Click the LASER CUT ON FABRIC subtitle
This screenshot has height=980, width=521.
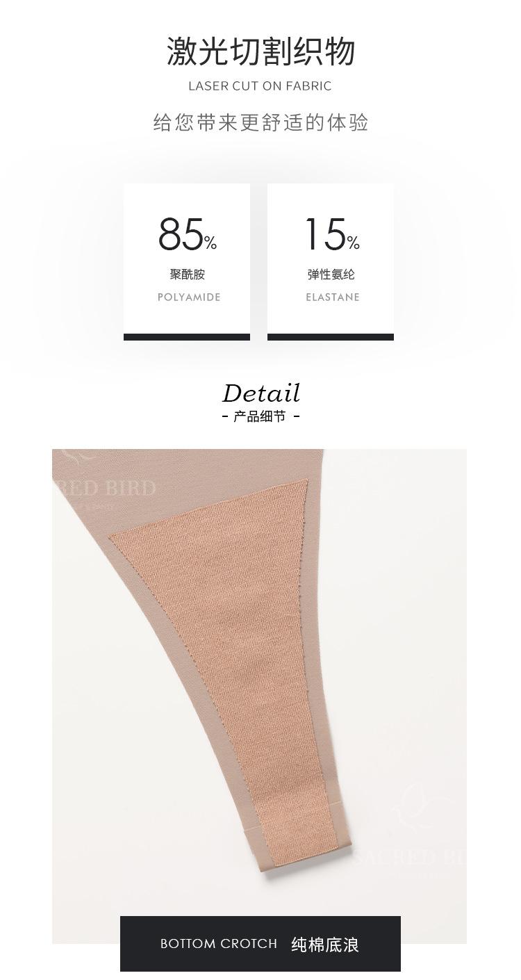pyautogui.click(x=260, y=86)
